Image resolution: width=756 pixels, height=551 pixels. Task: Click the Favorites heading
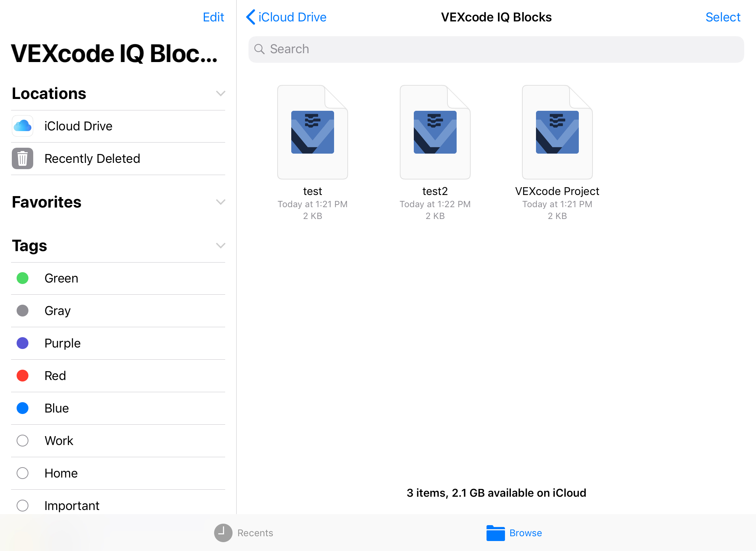(x=47, y=202)
